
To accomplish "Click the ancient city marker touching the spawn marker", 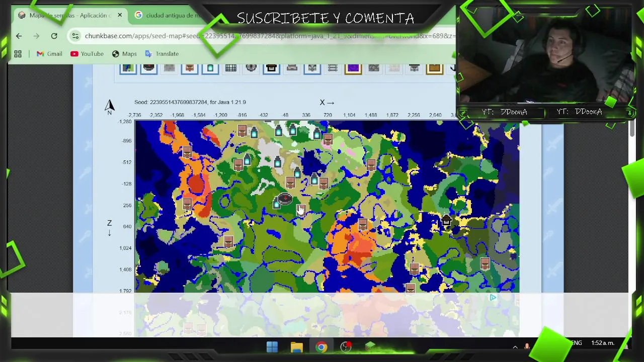I will pos(277,203).
